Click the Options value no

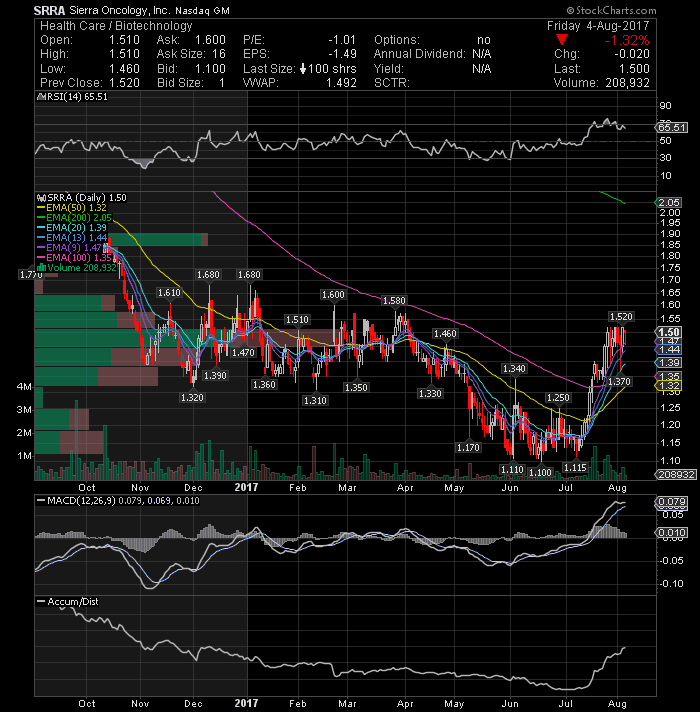tap(484, 40)
